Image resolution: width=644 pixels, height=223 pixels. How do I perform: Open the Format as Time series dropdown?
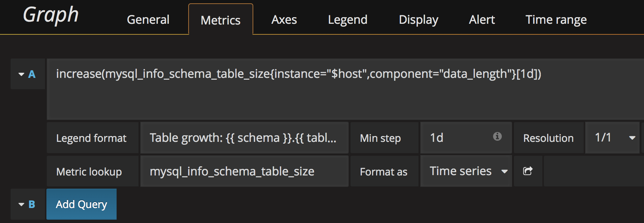click(466, 171)
